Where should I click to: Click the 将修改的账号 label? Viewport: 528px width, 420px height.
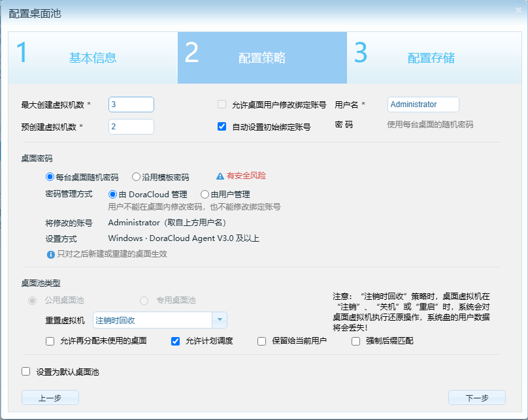pyautogui.click(x=69, y=223)
